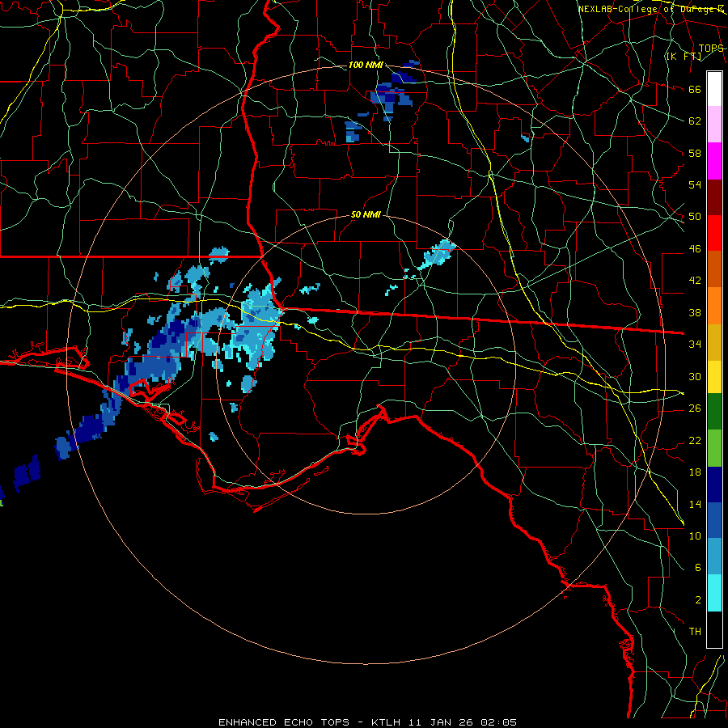Viewport: 728px width, 728px height.
Task: Pick the dark green legend swatch
Action: [714, 412]
